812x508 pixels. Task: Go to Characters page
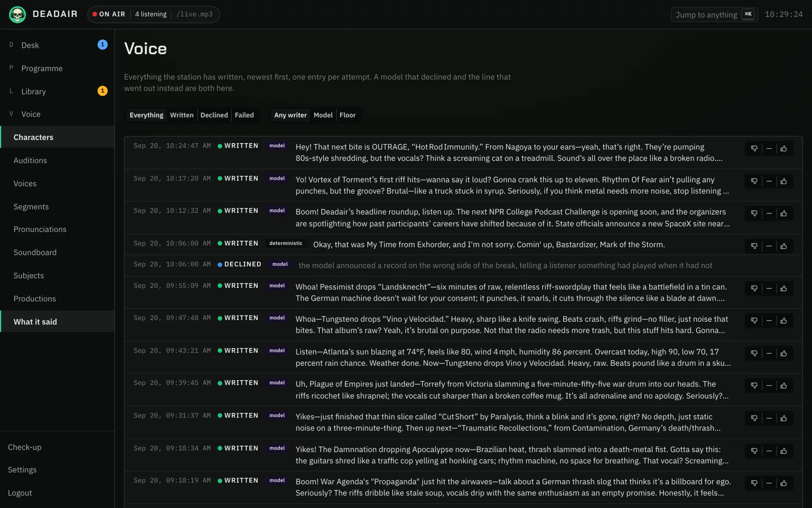pyautogui.click(x=57, y=137)
